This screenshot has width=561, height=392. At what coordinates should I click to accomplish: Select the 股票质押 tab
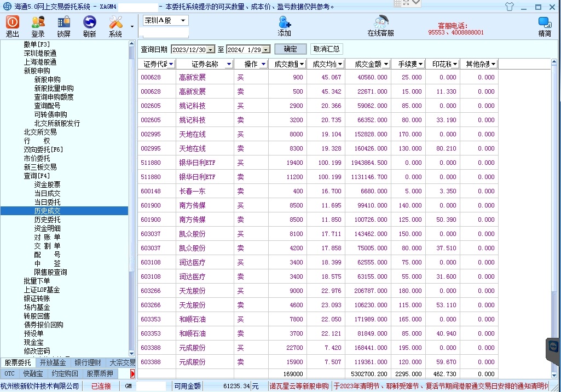pos(100,374)
